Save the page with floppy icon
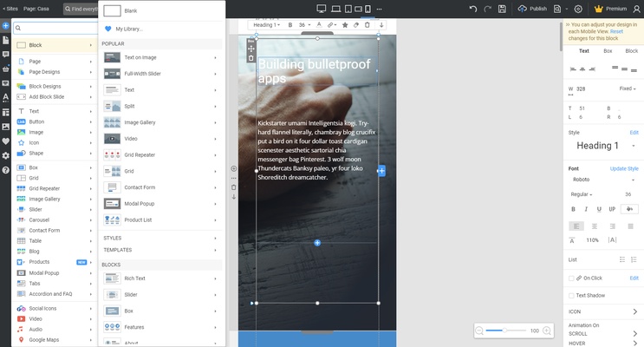 (502, 9)
